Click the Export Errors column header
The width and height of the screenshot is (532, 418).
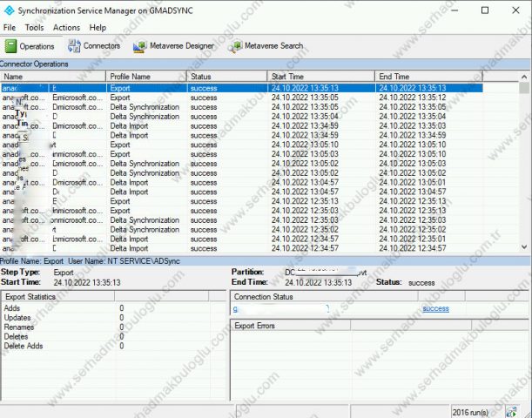(x=291, y=326)
